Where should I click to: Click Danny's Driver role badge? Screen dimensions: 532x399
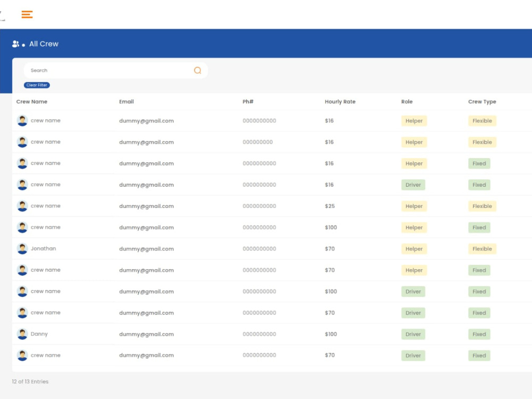[413, 334]
